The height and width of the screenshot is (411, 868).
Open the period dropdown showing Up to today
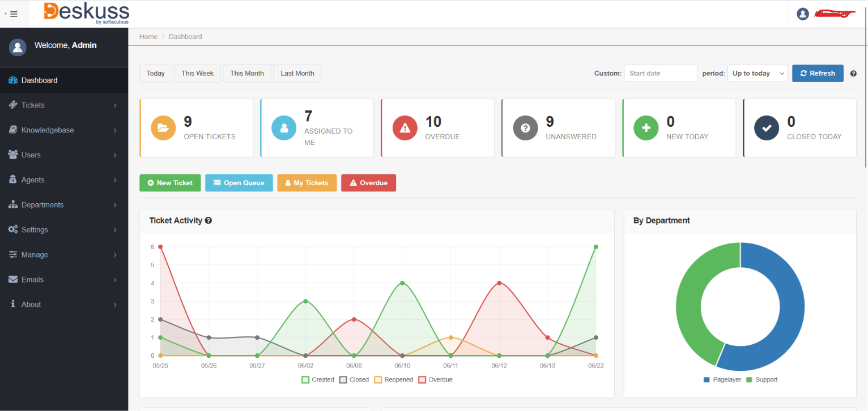click(x=758, y=74)
